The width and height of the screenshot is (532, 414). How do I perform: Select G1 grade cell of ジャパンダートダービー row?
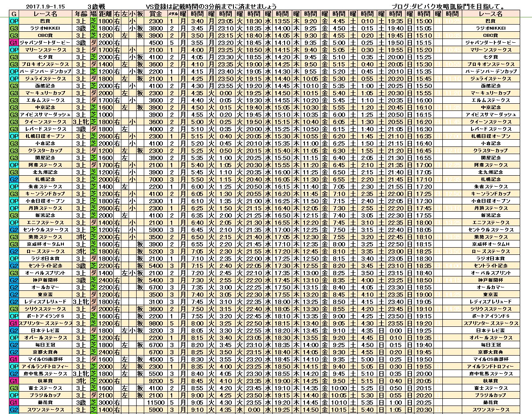pyautogui.click(x=14, y=43)
